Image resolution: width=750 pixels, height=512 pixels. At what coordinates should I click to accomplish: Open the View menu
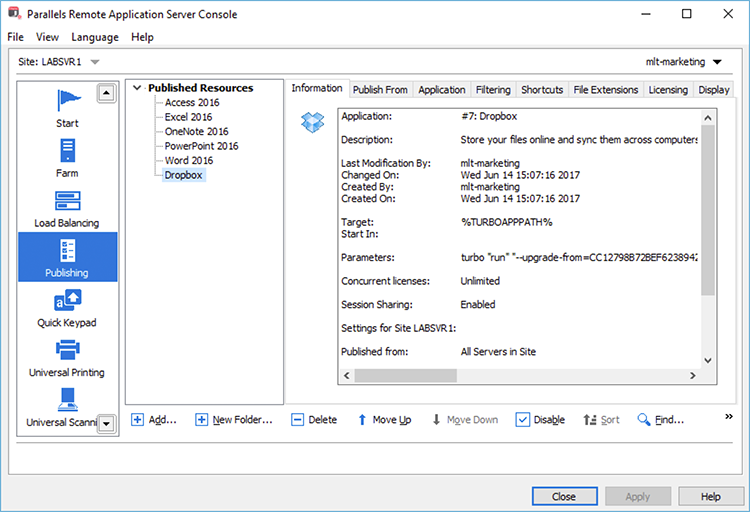pos(47,37)
